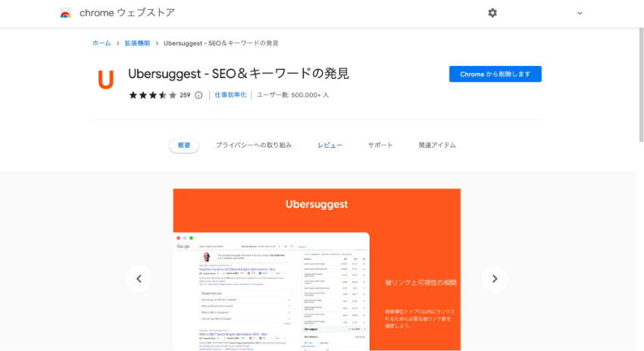
Task: Open the サポート tab
Action: point(380,145)
